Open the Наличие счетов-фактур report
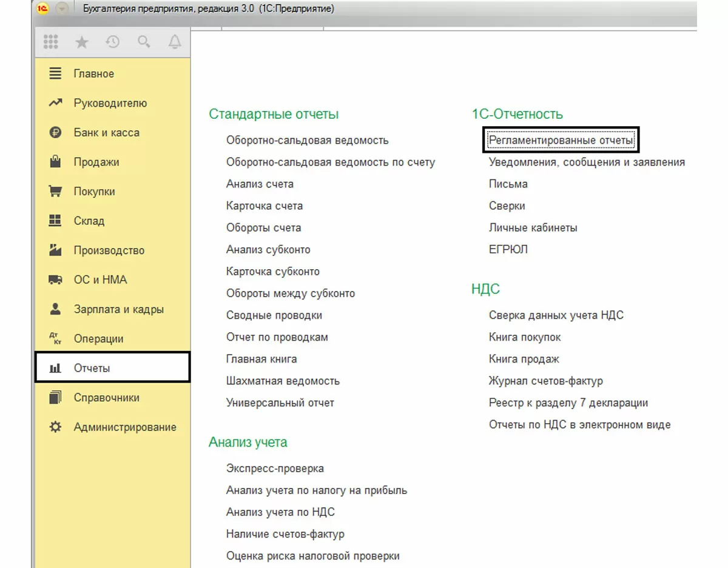The height and width of the screenshot is (568, 728). pos(285,534)
